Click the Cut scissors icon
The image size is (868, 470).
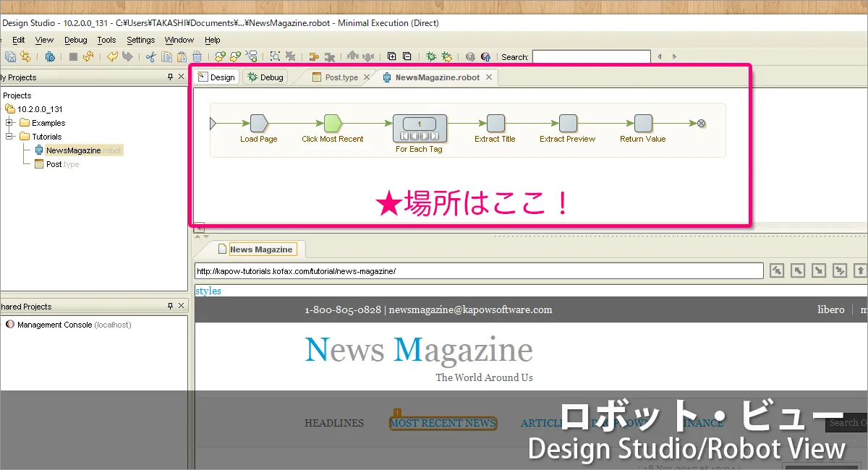[x=150, y=56]
